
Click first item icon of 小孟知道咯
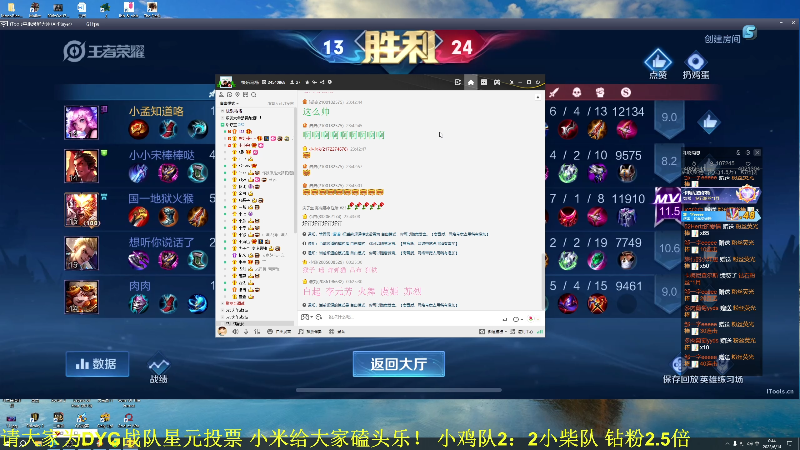click(138, 130)
